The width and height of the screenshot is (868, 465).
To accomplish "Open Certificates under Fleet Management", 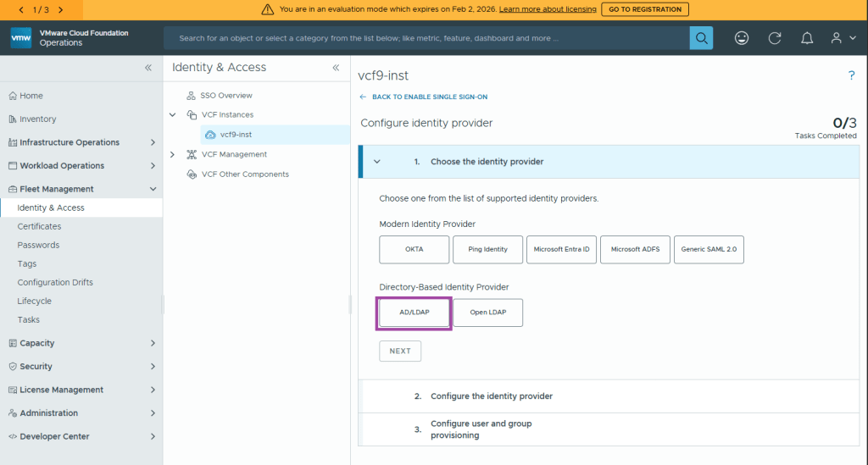I will 39,226.
